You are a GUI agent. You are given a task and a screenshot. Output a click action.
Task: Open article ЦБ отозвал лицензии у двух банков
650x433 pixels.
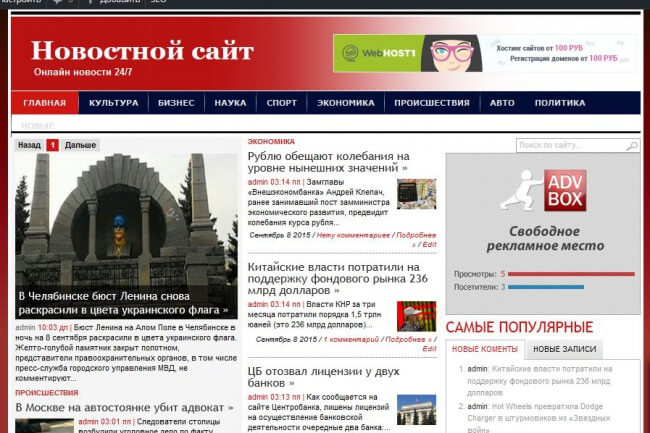(323, 377)
